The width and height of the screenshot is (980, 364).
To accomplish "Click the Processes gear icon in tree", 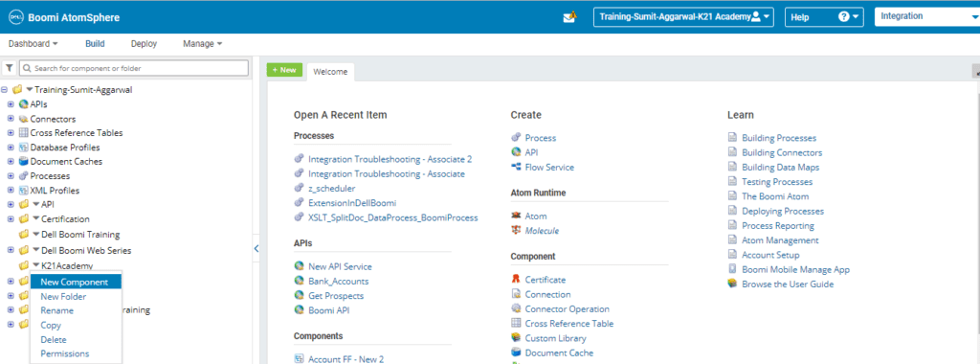I will [24, 176].
